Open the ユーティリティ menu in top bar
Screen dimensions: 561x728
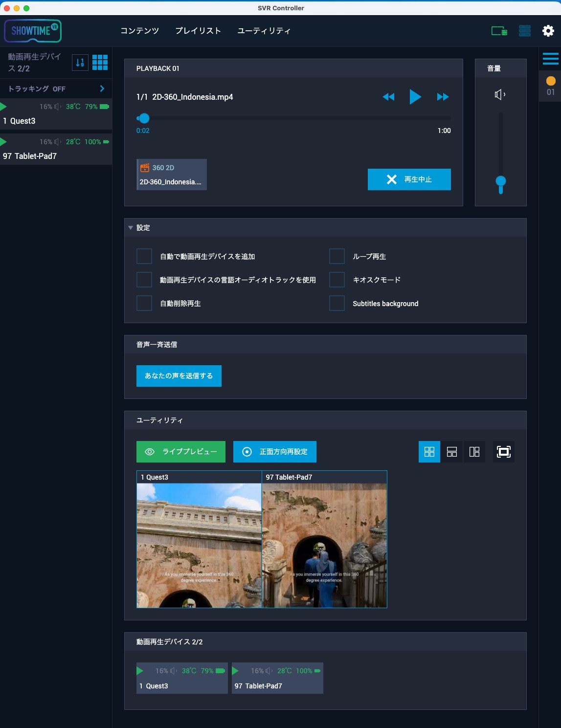(x=264, y=31)
